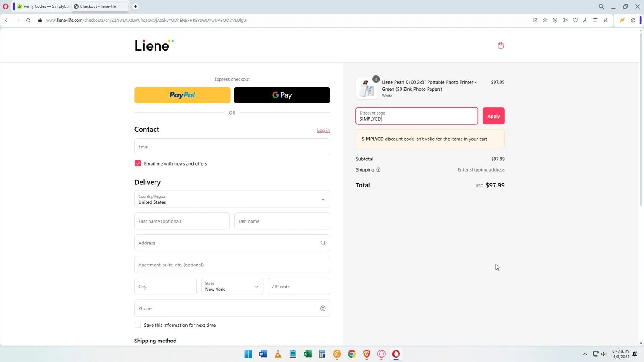Click the Liene Pearl K100 product thumbnail
644x362 pixels.
pos(367,89)
